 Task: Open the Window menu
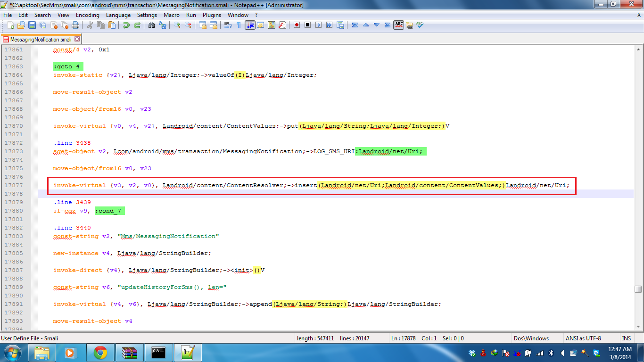click(238, 15)
